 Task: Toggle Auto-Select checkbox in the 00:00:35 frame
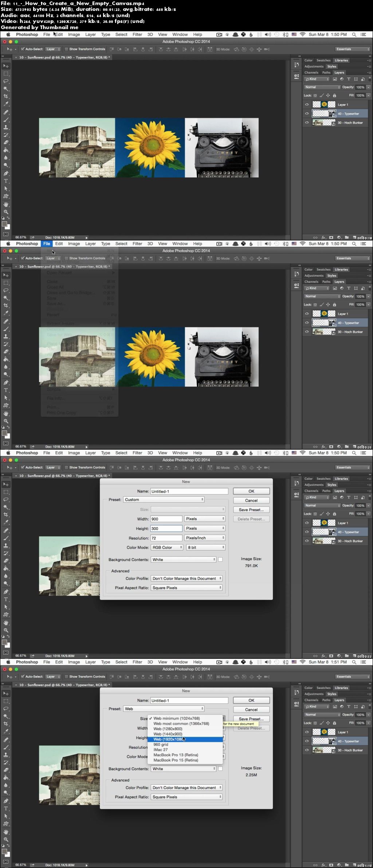click(23, 258)
